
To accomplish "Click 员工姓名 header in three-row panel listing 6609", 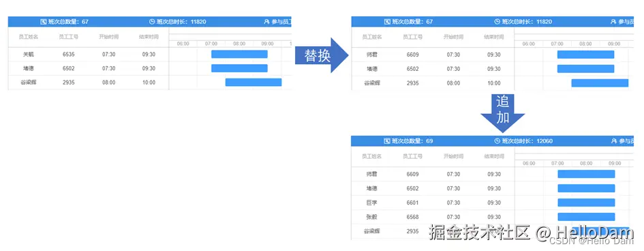I will [x=372, y=37].
